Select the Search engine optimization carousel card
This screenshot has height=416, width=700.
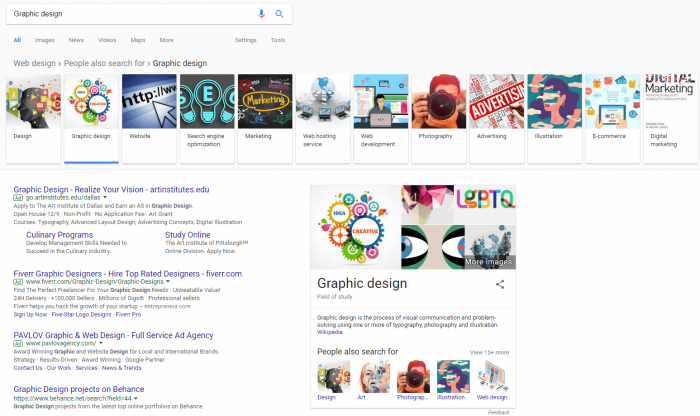[x=207, y=118]
